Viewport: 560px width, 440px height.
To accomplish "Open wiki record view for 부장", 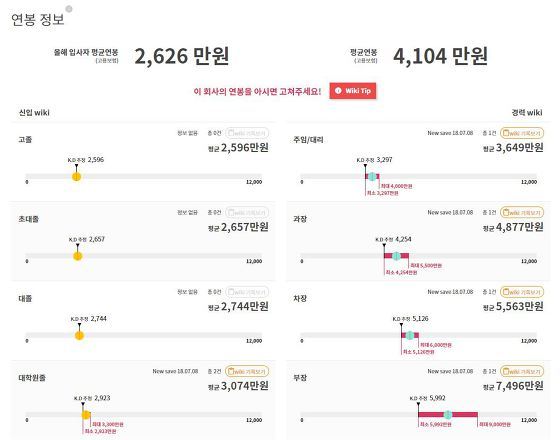I will 522,371.
